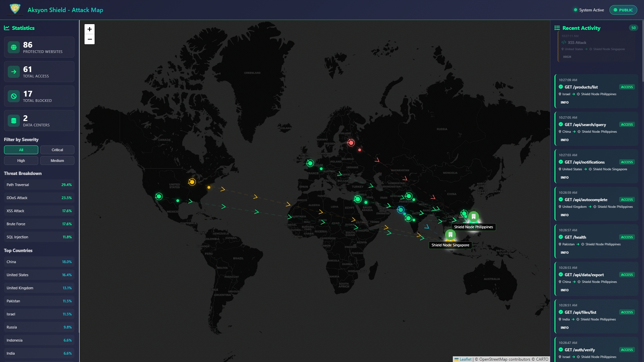Click China in Top Countries
This screenshot has height=362, width=644.
(x=39, y=262)
